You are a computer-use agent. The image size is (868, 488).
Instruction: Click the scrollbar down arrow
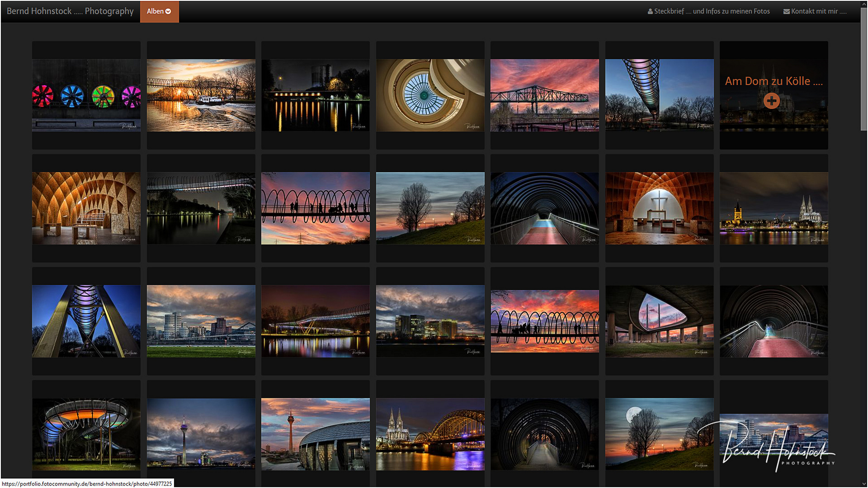[x=864, y=484]
